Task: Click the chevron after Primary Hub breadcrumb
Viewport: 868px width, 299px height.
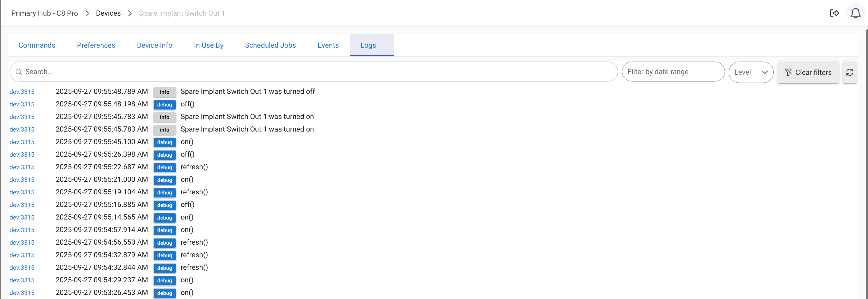Action: 87,13
